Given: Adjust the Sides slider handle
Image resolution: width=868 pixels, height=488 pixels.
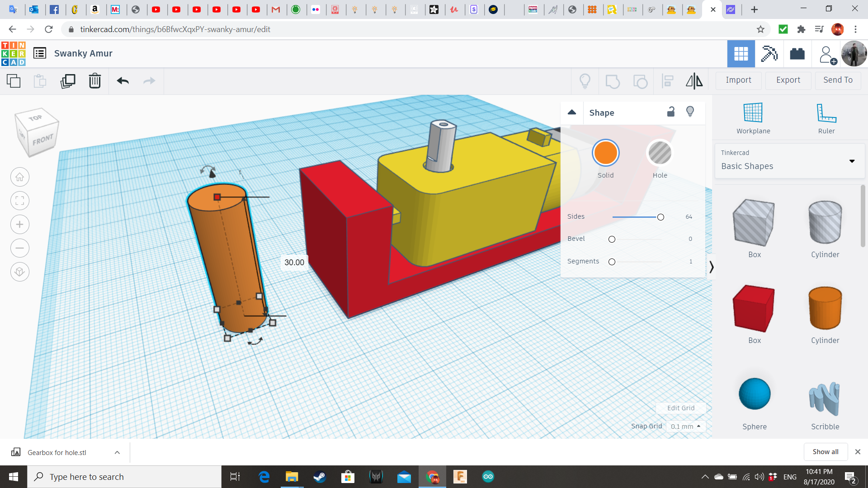Looking at the screenshot, I should tap(660, 217).
